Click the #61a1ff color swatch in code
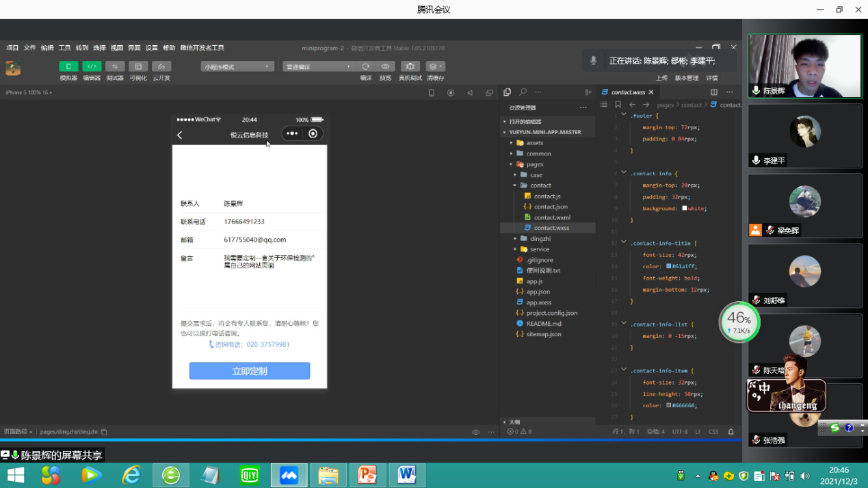This screenshot has height=488, width=868. click(x=669, y=266)
